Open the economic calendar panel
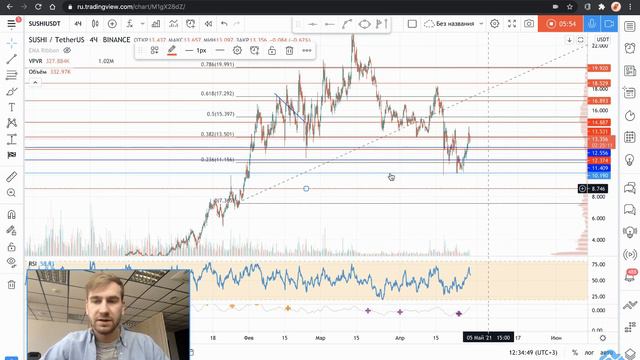The image size is (640, 360). coord(630,137)
